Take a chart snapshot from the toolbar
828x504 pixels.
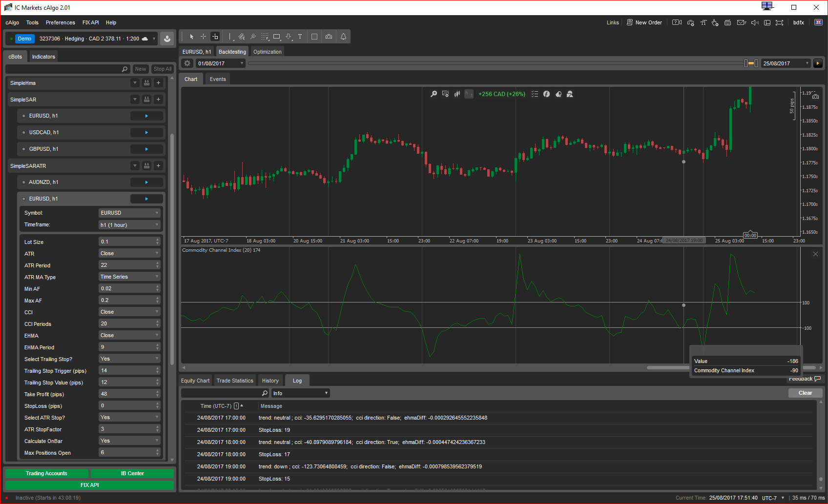click(329, 37)
